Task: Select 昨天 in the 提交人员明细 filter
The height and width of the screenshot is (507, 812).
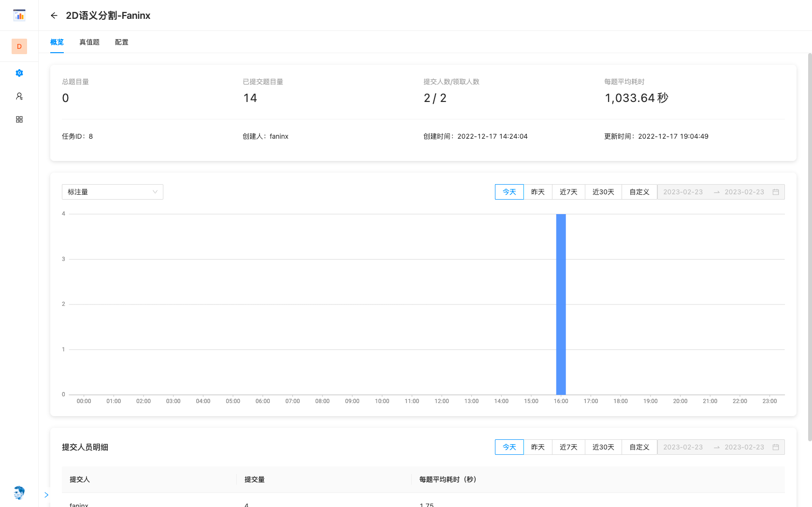Action: [538, 447]
